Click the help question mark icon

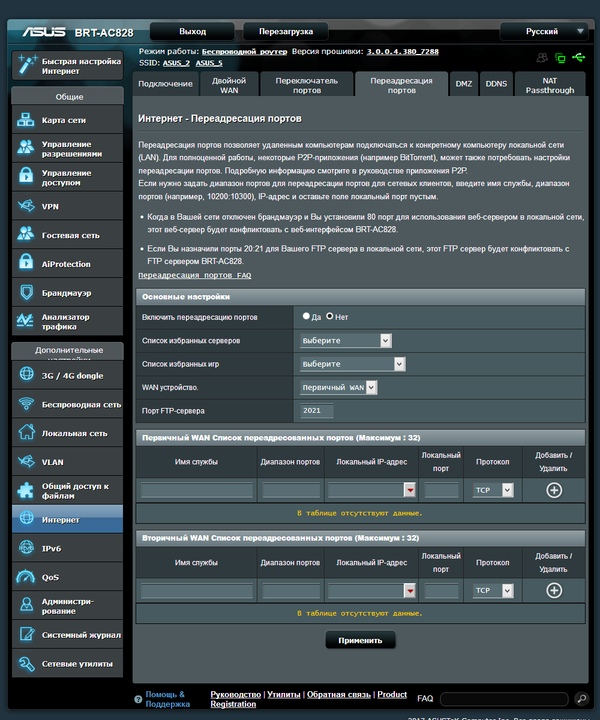(x=138, y=699)
